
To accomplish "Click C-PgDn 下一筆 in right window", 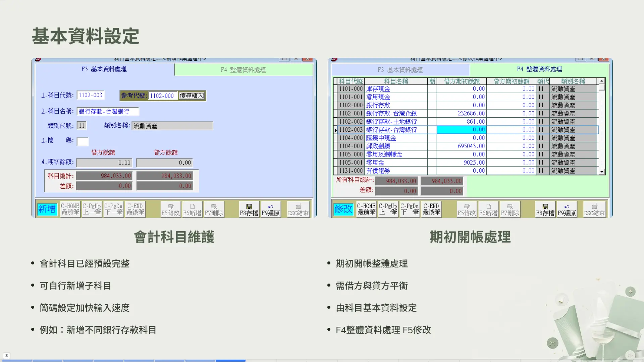I will pos(410,209).
